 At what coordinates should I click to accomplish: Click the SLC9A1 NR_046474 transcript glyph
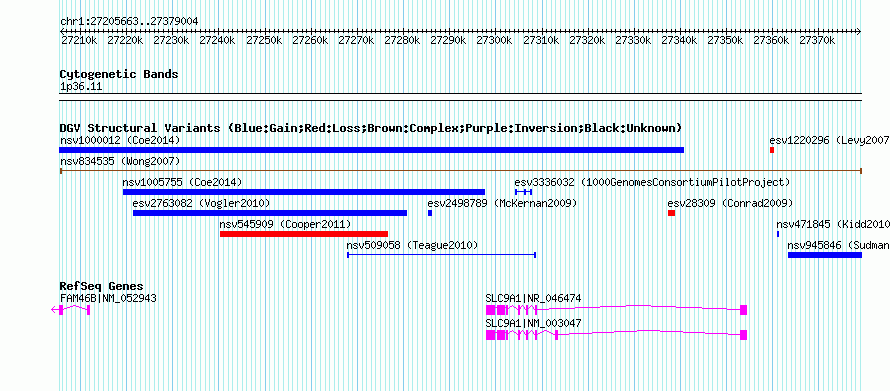click(616, 310)
